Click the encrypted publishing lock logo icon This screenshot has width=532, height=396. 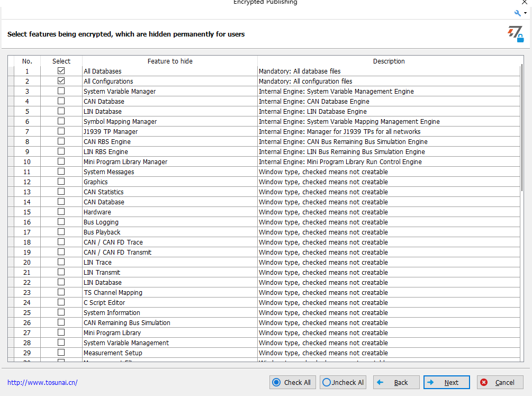(515, 34)
